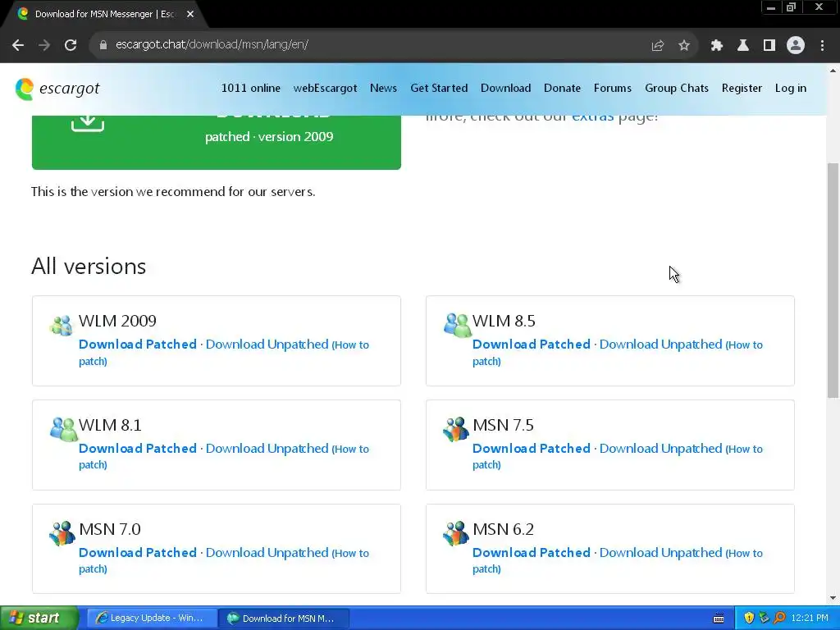The image size is (840, 630).
Task: Open the Forums nav item
Action: pyautogui.click(x=612, y=88)
